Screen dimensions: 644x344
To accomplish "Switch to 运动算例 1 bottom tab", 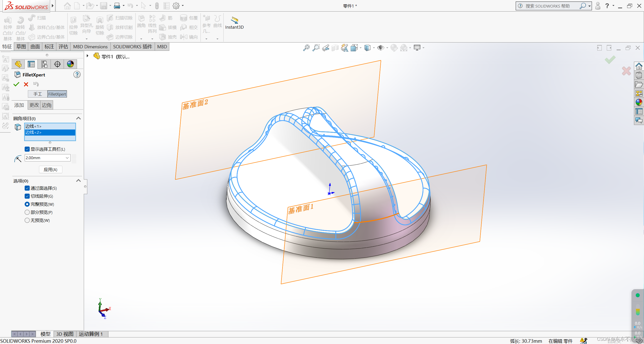I will click(91, 334).
